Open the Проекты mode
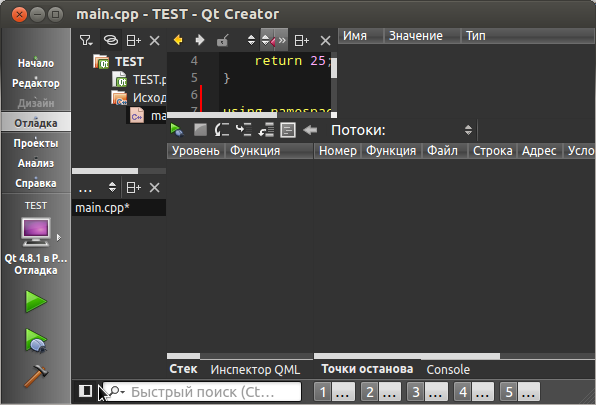This screenshot has width=596, height=405. click(36, 143)
